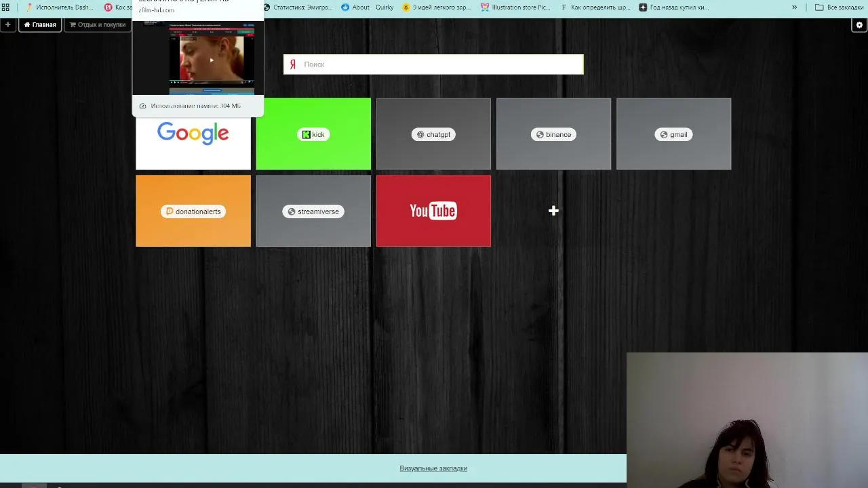Open speed dial settings gear

coord(859,25)
